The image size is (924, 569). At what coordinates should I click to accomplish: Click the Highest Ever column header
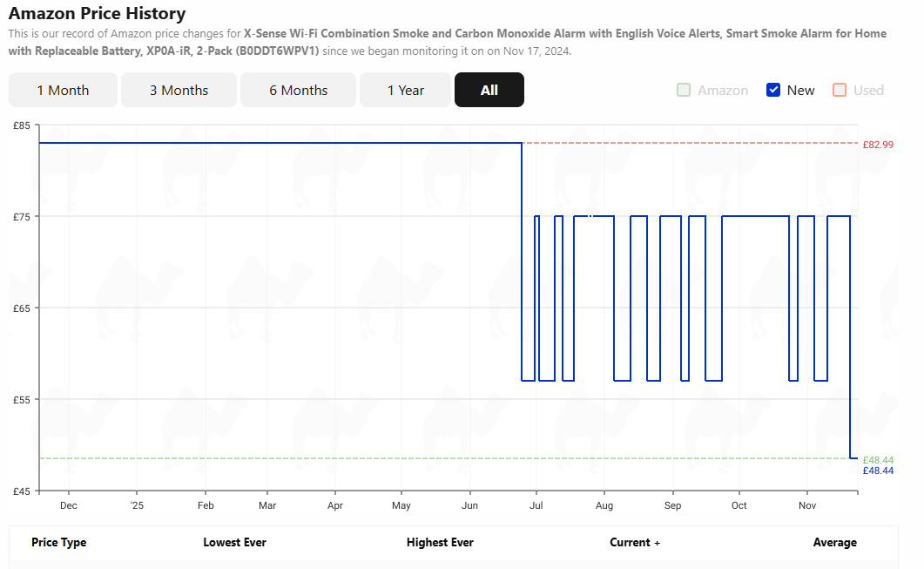tap(440, 543)
